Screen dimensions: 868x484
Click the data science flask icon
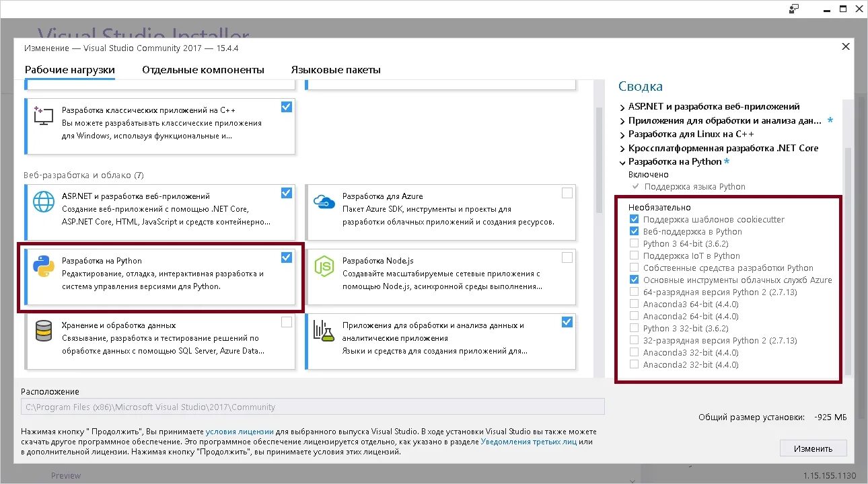coord(324,331)
